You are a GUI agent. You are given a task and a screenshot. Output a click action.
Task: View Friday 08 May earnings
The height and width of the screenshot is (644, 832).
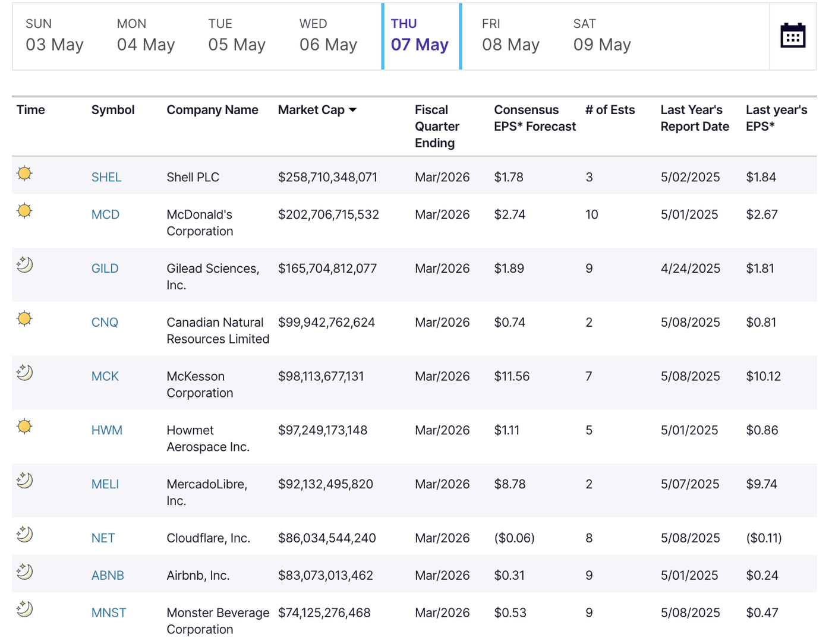(510, 36)
